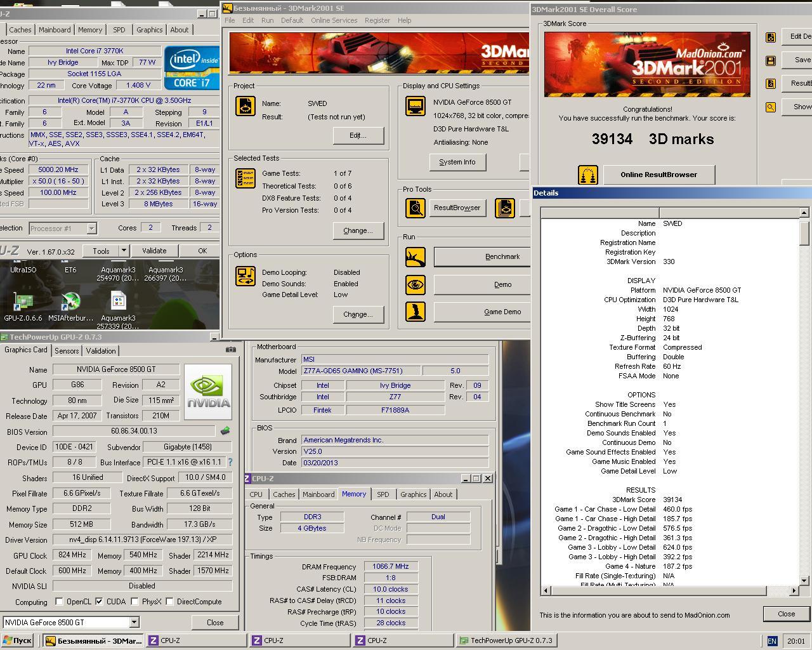Expand the CPU-Z Tools dropdown arrow
This screenshot has width=812, height=650.
(124, 251)
